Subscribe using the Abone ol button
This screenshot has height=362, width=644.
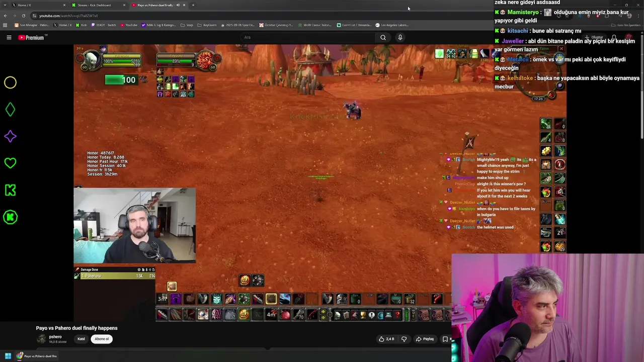[102, 339]
